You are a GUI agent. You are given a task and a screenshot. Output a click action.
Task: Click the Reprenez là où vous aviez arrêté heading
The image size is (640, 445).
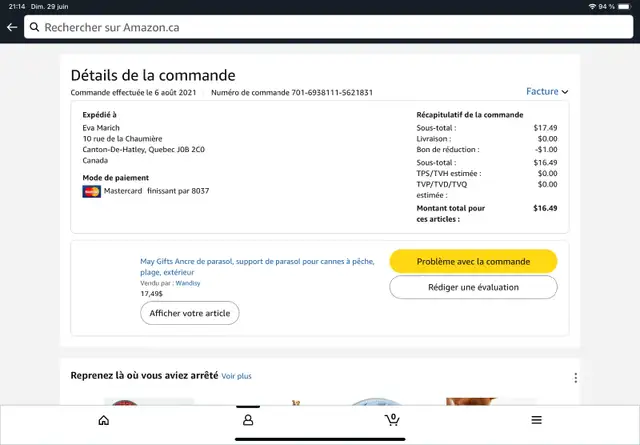click(x=144, y=376)
